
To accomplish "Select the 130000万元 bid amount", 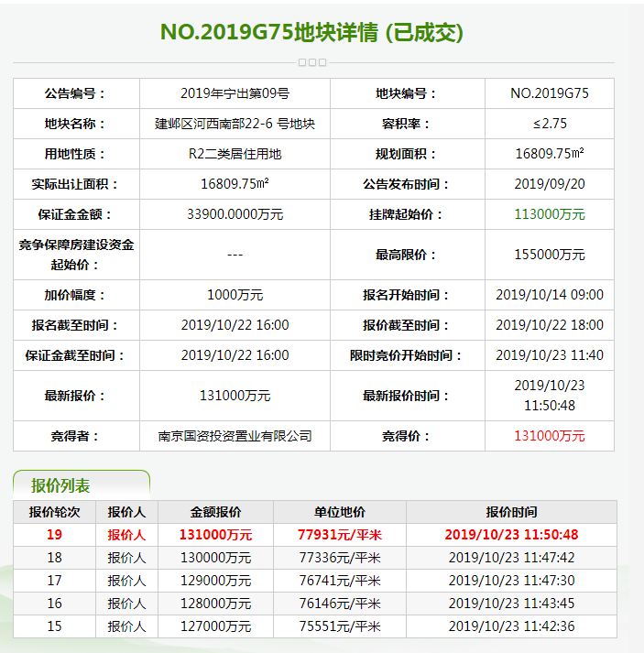I will point(215,558).
